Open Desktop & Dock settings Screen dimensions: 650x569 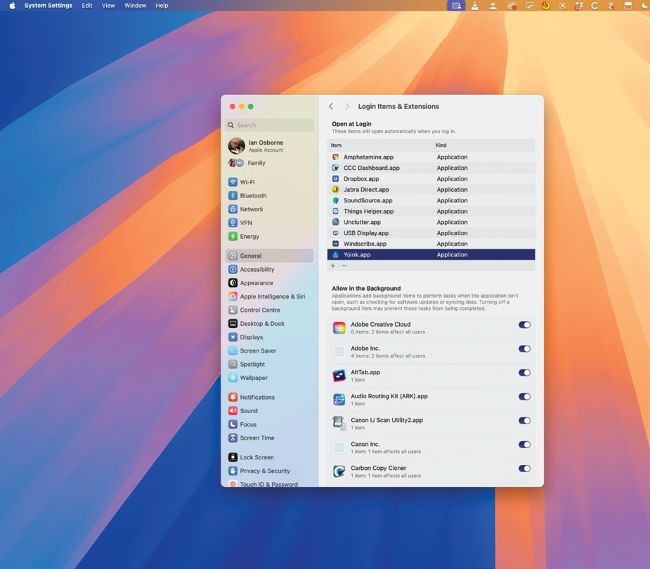pyautogui.click(x=269, y=324)
